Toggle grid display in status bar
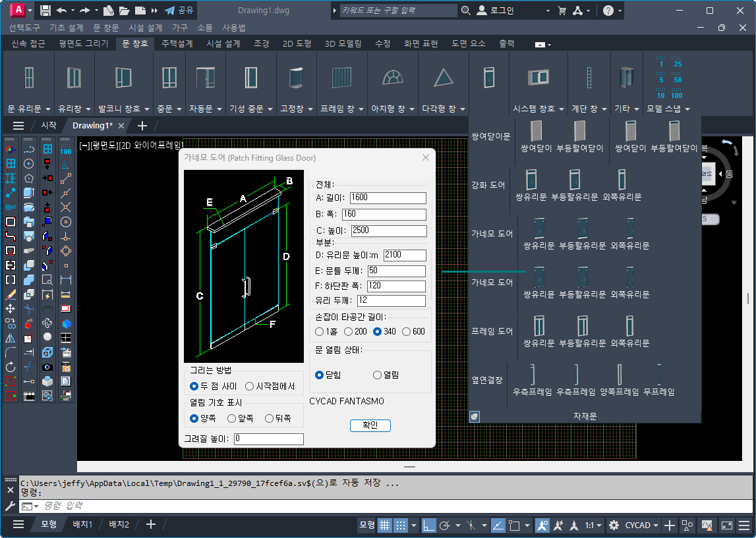 tap(385, 525)
